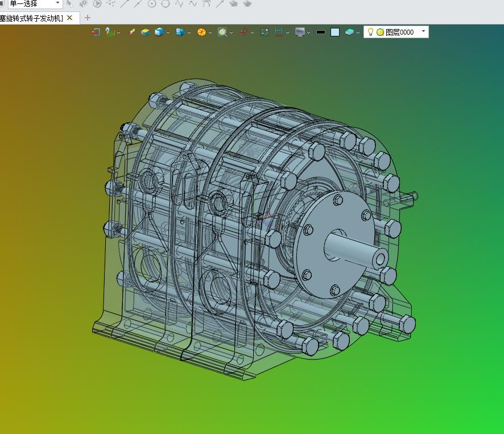Image resolution: width=504 pixels, height=434 pixels.
Task: Click the monitor display settings icon
Action: 300,32
